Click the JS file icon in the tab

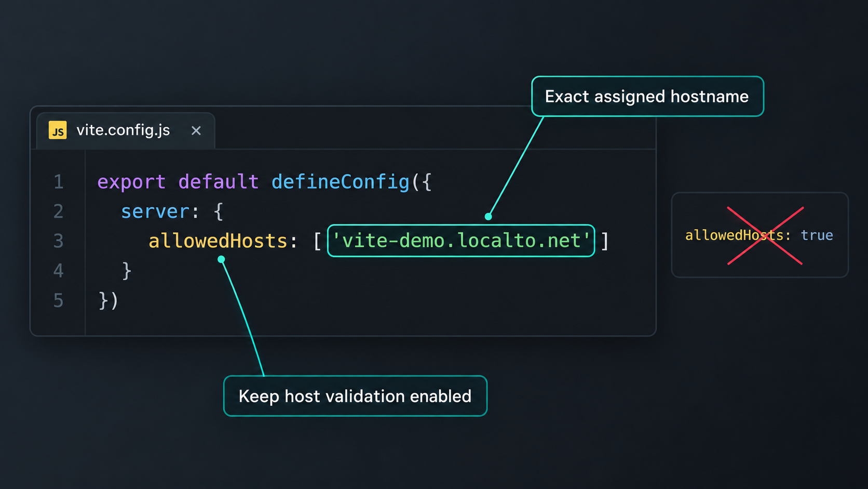[58, 130]
